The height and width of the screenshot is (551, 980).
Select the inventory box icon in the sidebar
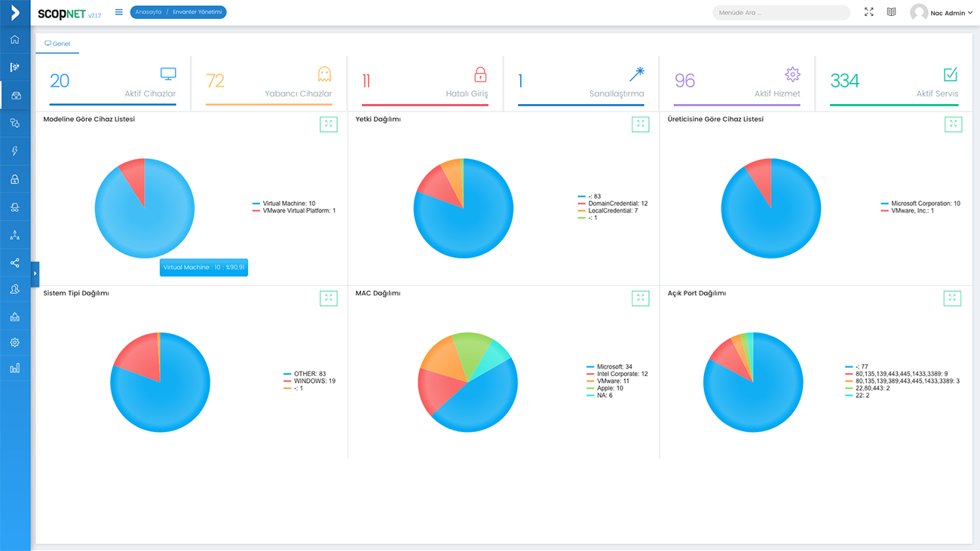coord(15,96)
